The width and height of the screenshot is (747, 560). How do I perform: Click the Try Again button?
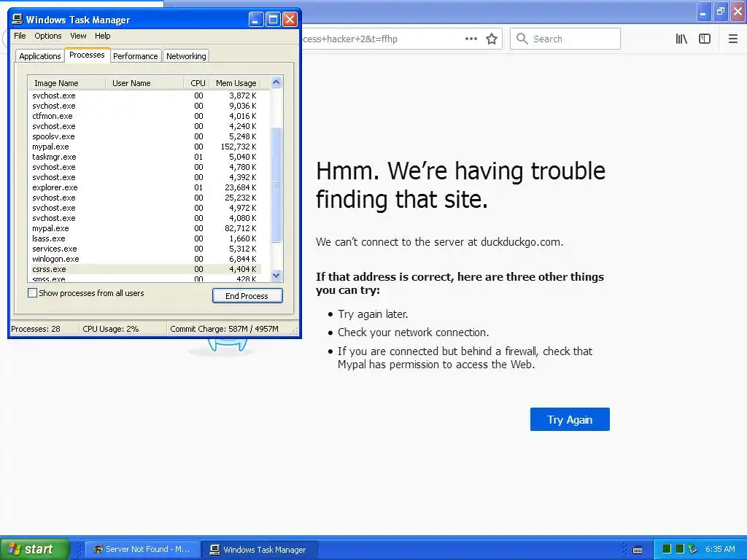coord(570,419)
